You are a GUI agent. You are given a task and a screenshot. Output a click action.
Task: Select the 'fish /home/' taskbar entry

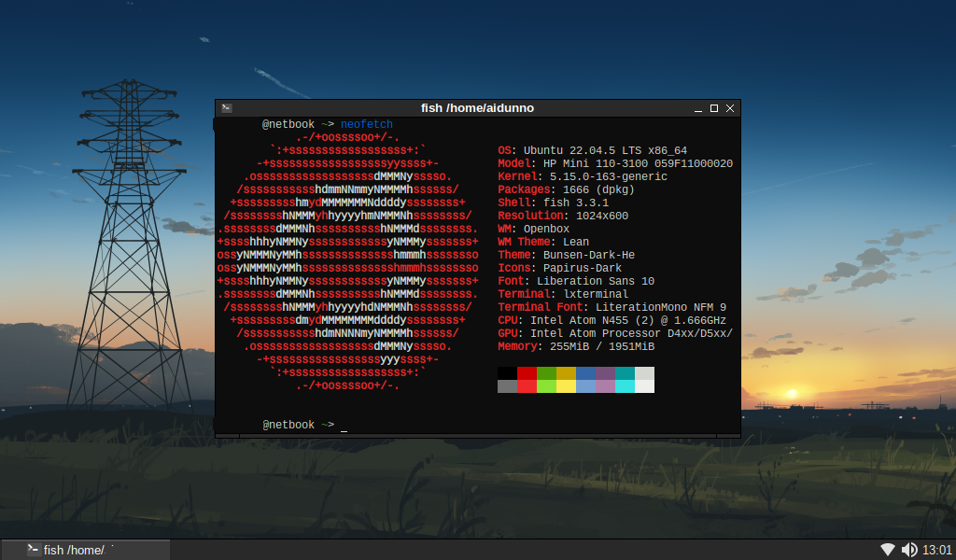[85, 550]
